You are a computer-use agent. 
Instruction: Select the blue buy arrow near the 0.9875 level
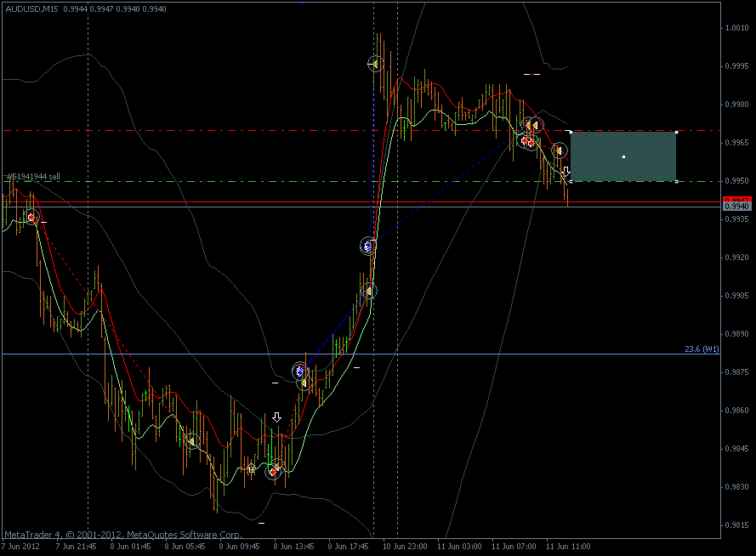pos(300,372)
